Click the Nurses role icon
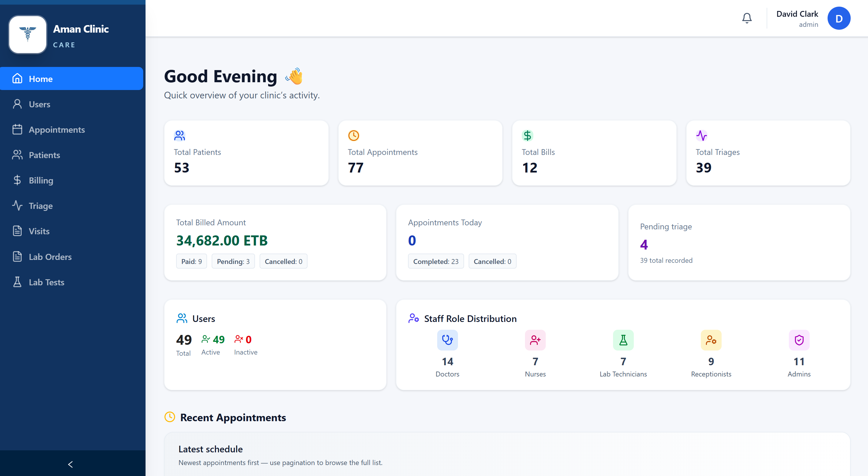This screenshot has height=476, width=868. pos(535,340)
